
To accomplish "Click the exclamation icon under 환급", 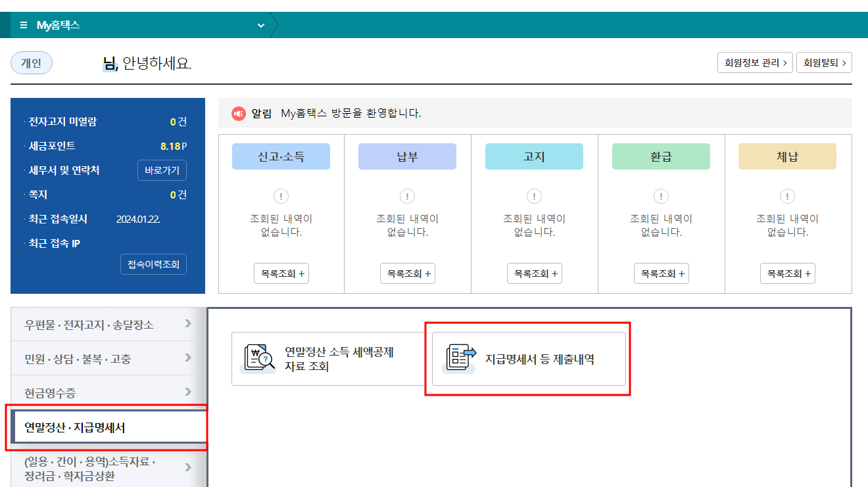I will [x=661, y=196].
